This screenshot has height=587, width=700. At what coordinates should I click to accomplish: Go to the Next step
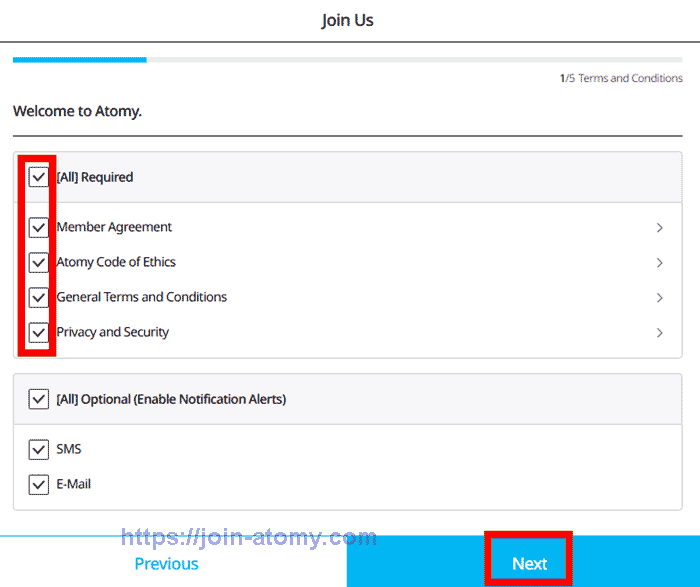(523, 562)
